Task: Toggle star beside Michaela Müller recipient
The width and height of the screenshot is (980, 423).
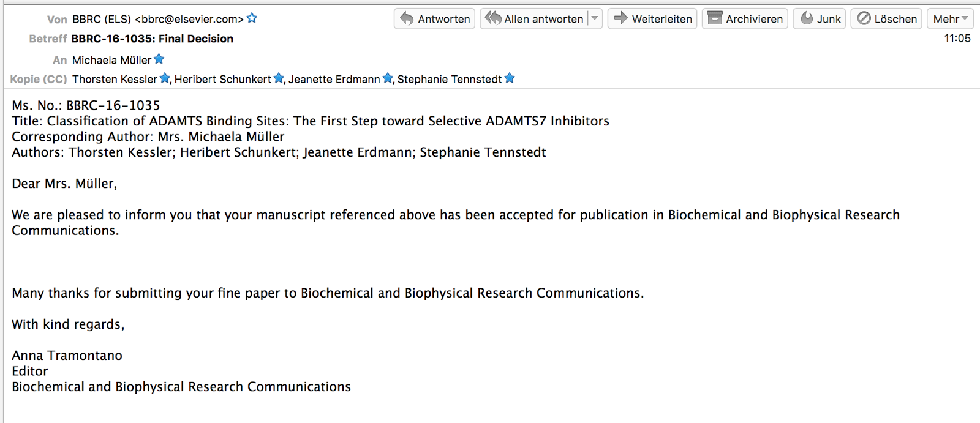Action: 159,59
